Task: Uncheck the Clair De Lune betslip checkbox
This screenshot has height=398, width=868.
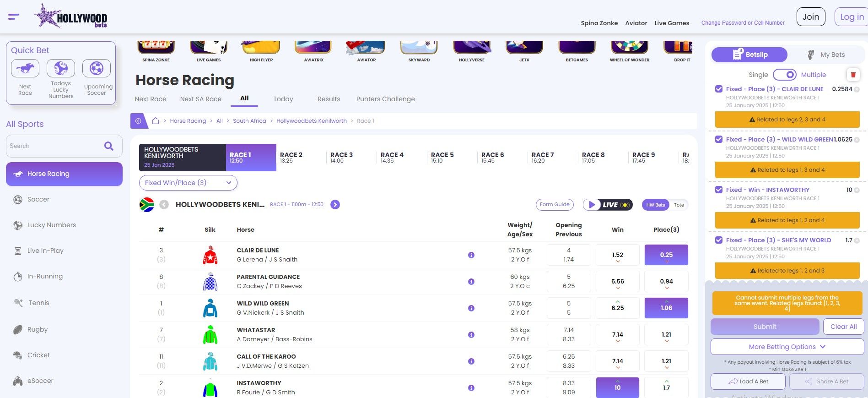Action: 719,89
